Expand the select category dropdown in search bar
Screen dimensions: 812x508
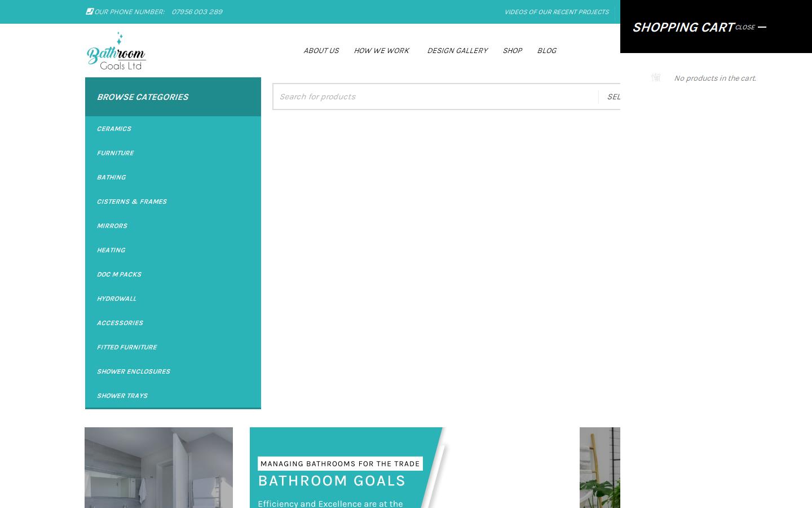coord(612,97)
